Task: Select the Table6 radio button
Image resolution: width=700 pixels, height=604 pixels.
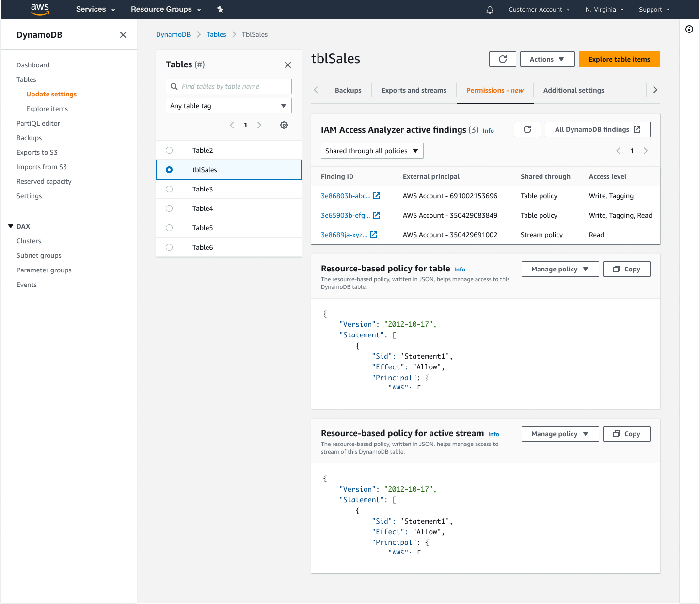Action: (169, 247)
